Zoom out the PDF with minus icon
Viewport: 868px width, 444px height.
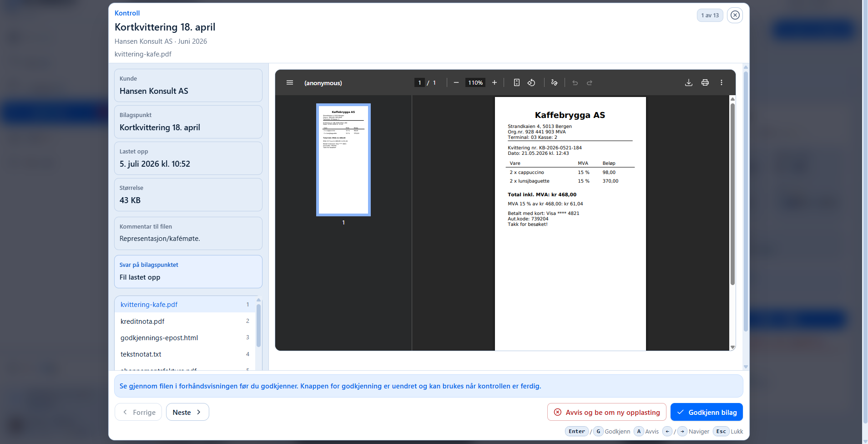pos(456,82)
